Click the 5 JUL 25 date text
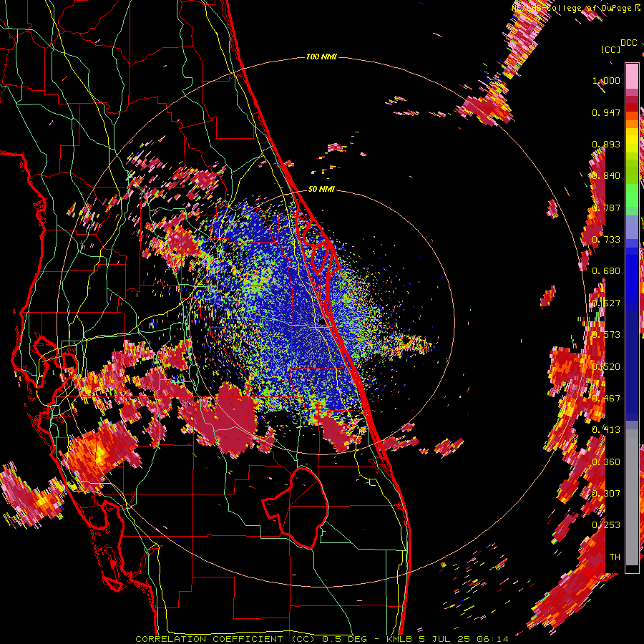 (444, 639)
